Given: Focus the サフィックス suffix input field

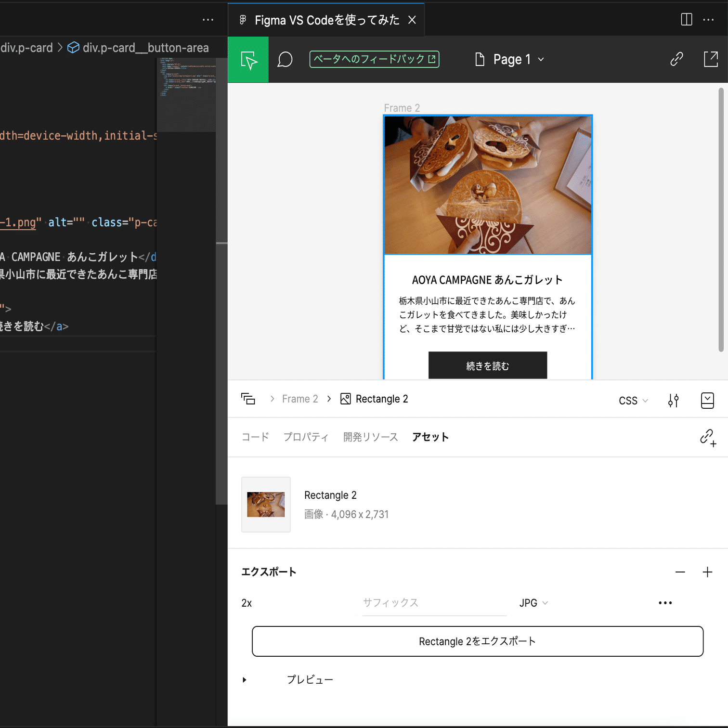Looking at the screenshot, I should [x=434, y=603].
